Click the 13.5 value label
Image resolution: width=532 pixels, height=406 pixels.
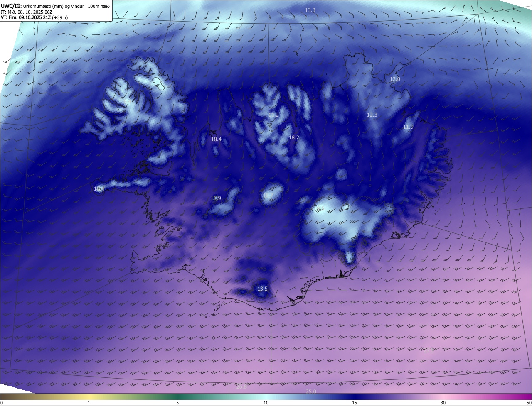click(262, 289)
